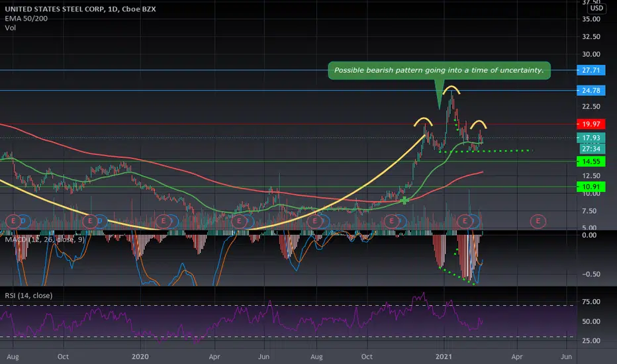This screenshot has height=364, width=617.
Task: Click the 35.00 price axis label
Action: [591, 19]
